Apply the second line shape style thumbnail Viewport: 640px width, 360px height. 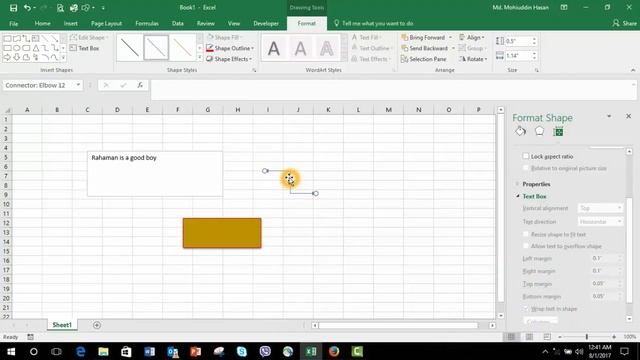(156, 48)
